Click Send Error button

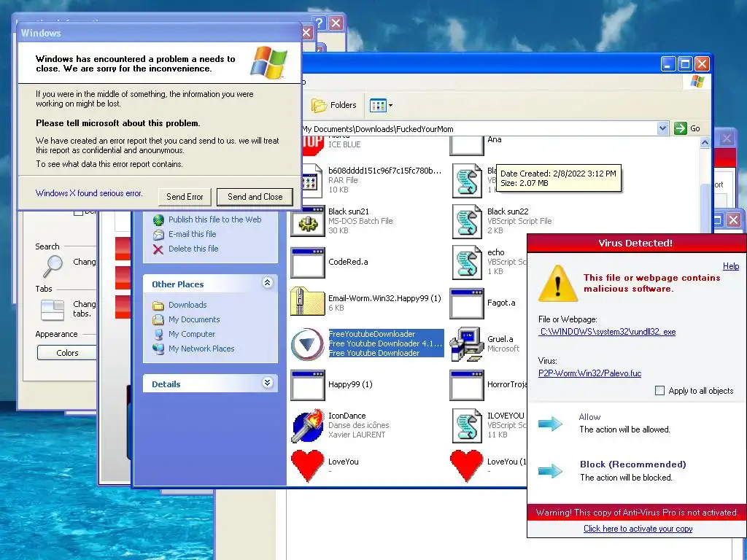coord(185,197)
